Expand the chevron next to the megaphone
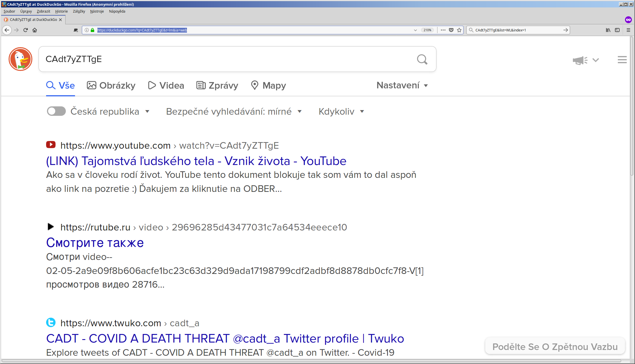 (596, 60)
